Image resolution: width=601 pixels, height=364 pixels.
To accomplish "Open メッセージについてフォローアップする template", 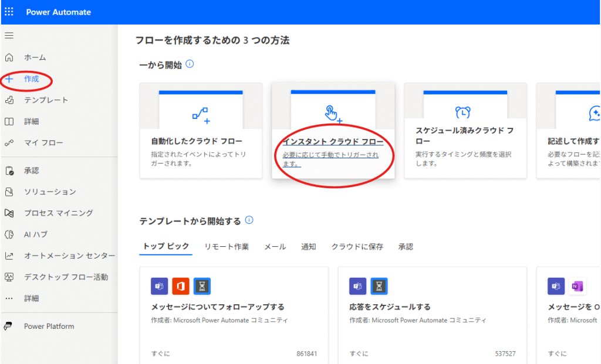I will coord(218,307).
